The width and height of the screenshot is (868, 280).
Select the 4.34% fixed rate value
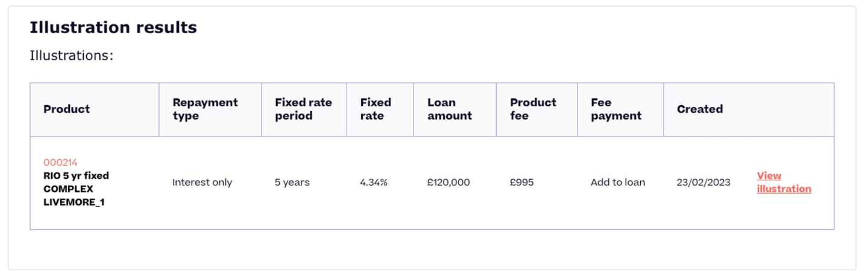[x=374, y=182]
